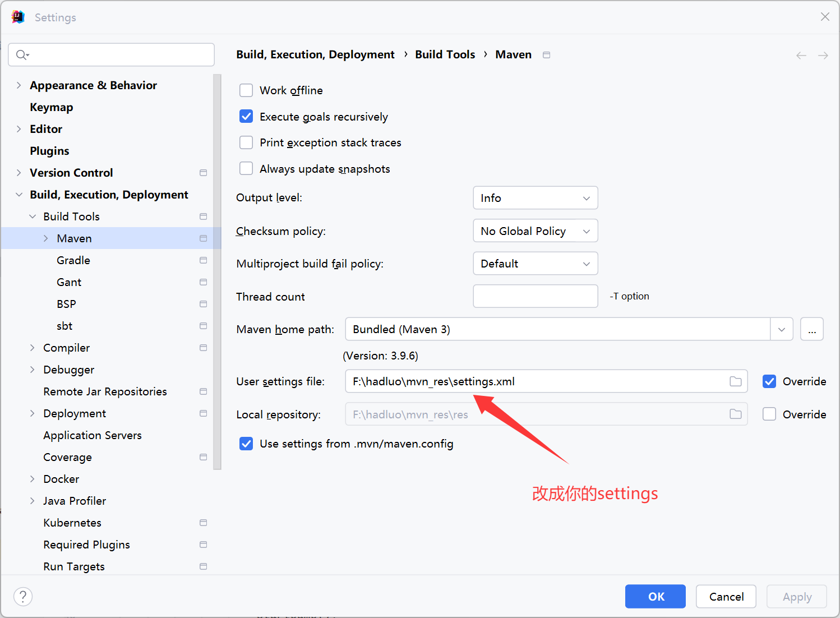840x618 pixels.
Task: Open the Checksum policy dropdown
Action: point(536,230)
